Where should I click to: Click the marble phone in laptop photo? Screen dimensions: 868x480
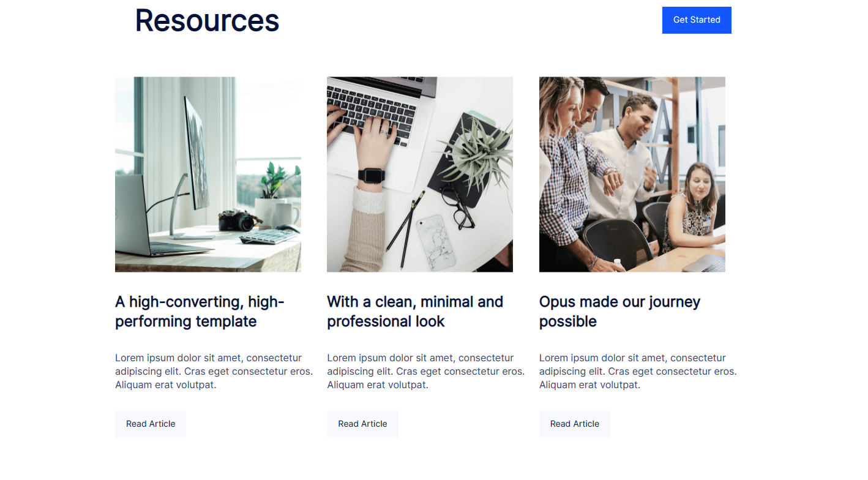pos(436,242)
